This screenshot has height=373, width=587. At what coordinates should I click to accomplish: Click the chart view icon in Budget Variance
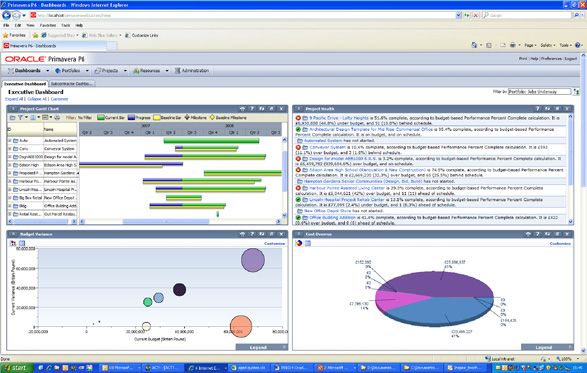pos(13,243)
